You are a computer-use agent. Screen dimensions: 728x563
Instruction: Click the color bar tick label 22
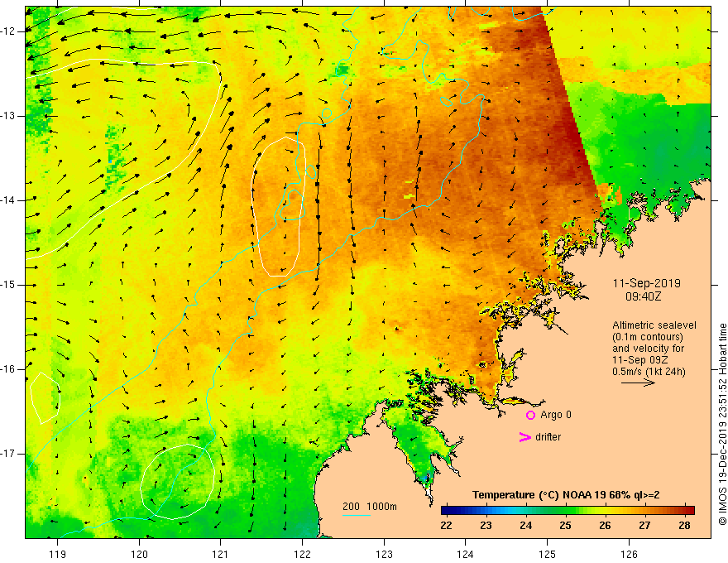click(x=446, y=526)
